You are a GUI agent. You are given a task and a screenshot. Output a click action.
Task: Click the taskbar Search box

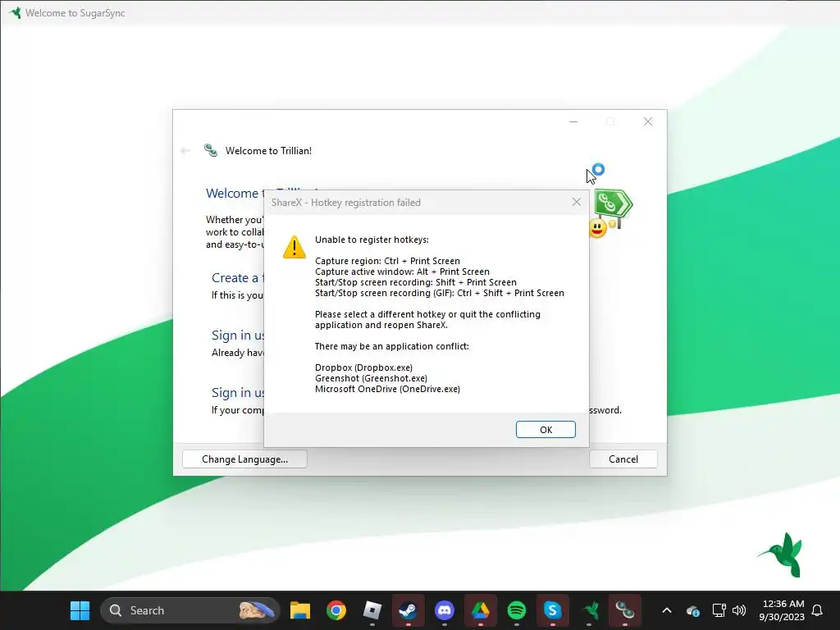[189, 610]
